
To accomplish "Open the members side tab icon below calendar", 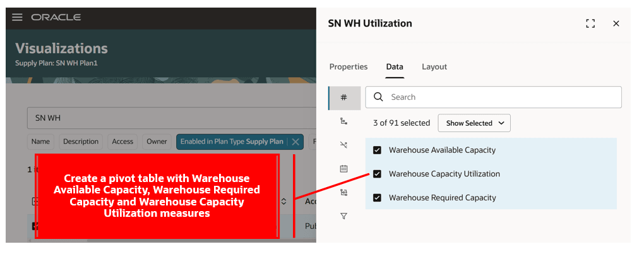I will tap(344, 192).
